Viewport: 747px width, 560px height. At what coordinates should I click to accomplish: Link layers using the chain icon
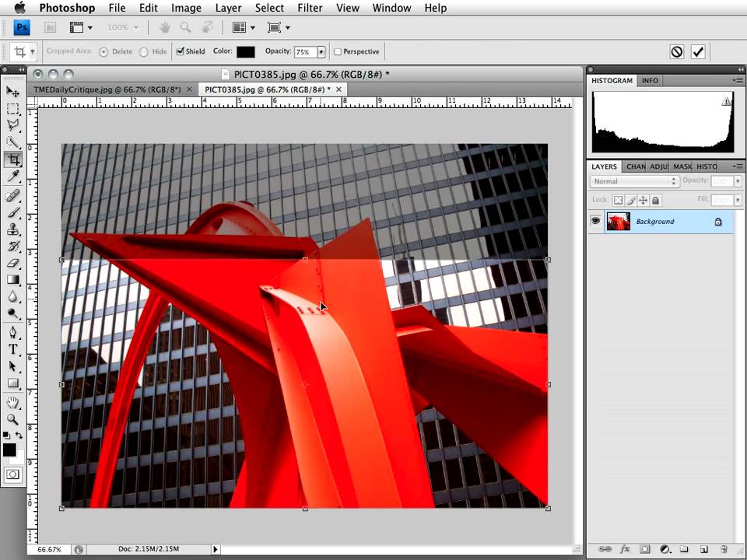[x=605, y=549]
